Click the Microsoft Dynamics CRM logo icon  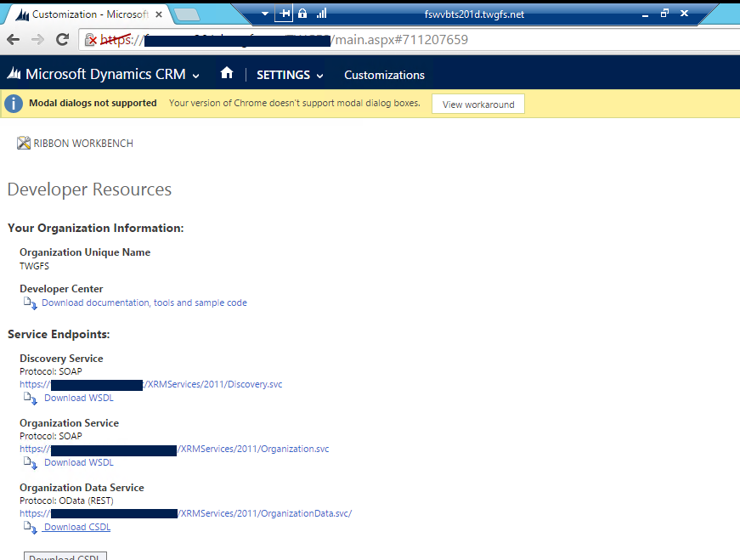point(14,74)
